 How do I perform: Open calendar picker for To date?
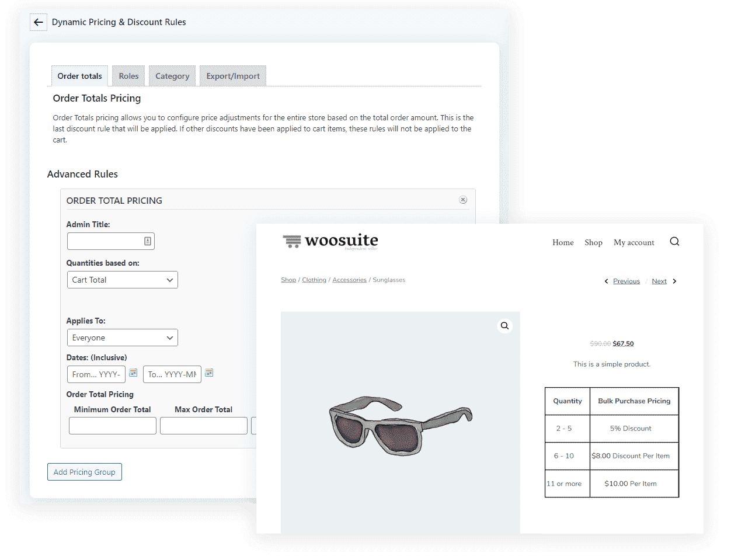click(x=209, y=373)
